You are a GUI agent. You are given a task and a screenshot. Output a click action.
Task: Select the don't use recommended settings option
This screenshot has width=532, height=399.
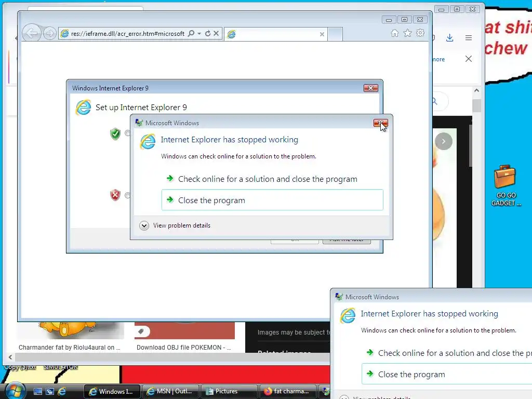click(127, 195)
